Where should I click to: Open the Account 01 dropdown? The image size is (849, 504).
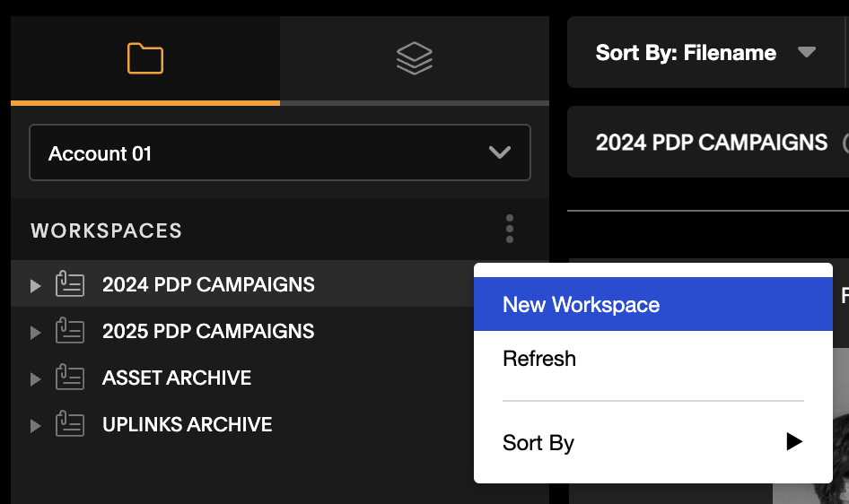click(280, 152)
